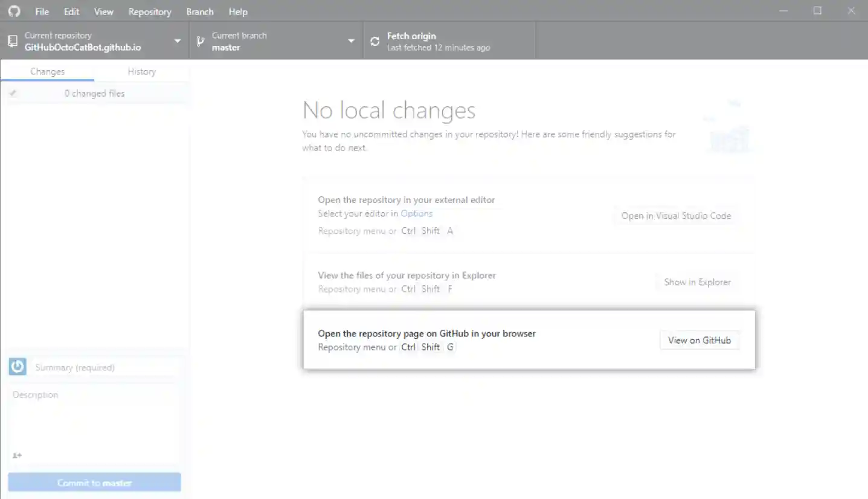Click the add co-authors icon
Viewport: 868px width, 499px height.
pyautogui.click(x=17, y=456)
